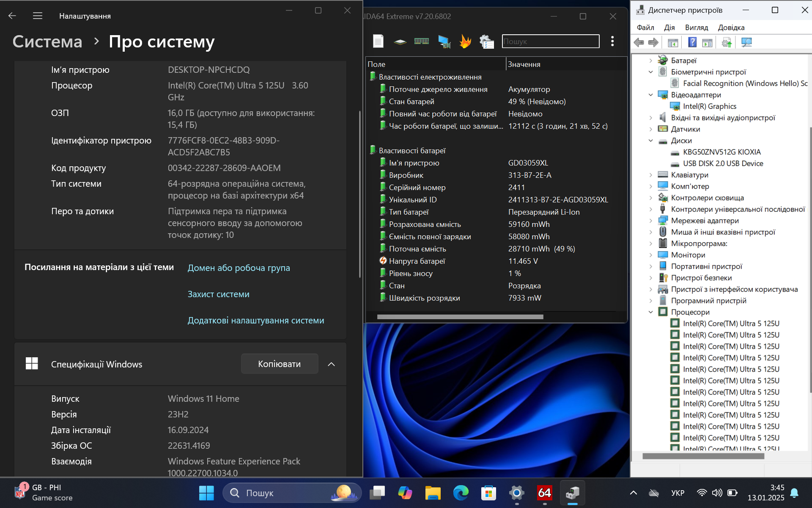Open the Дія menu in Device Manager

coord(669,28)
